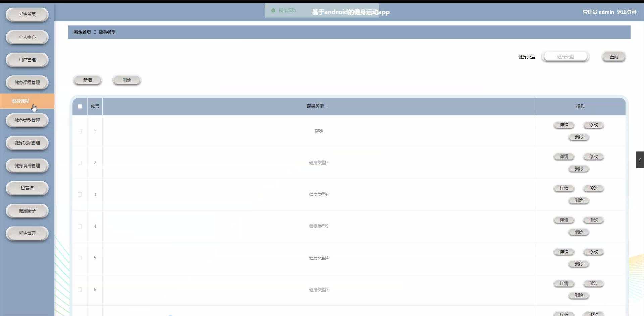Expand the side panel handle at right edge

pyautogui.click(x=640, y=160)
